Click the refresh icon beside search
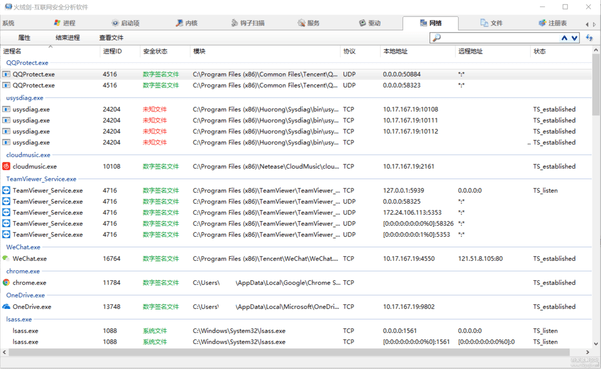The image size is (601, 369). click(590, 38)
